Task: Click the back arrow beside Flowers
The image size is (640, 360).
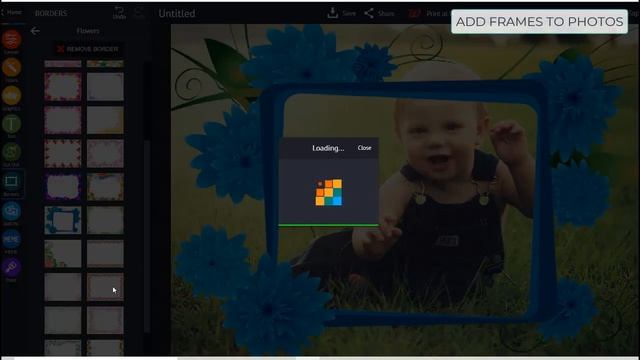Action: click(35, 31)
